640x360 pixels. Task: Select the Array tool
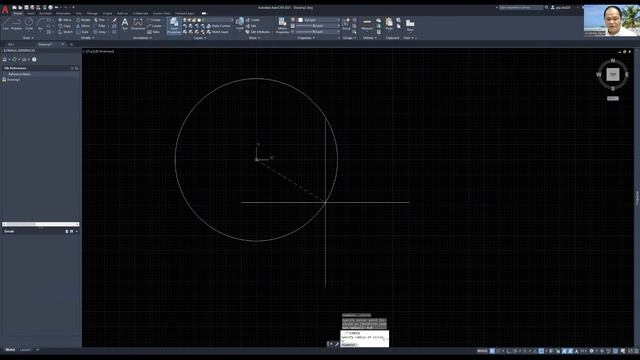tap(100, 32)
